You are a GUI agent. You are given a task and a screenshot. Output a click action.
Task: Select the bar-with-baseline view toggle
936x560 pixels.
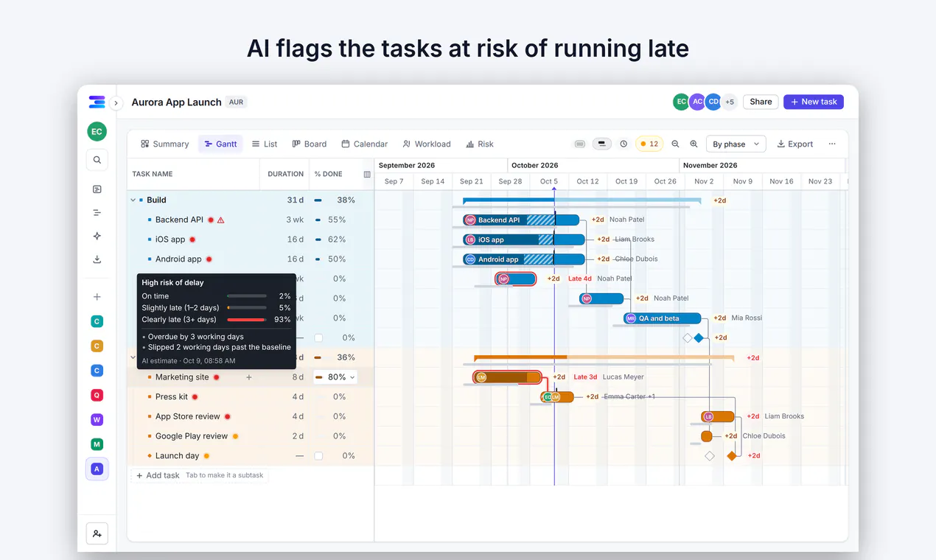pyautogui.click(x=602, y=144)
